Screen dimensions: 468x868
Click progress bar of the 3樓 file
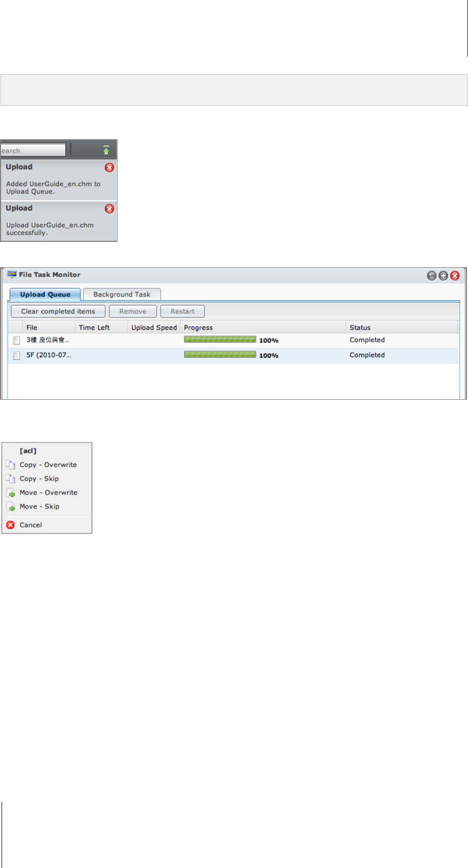pyautogui.click(x=220, y=339)
